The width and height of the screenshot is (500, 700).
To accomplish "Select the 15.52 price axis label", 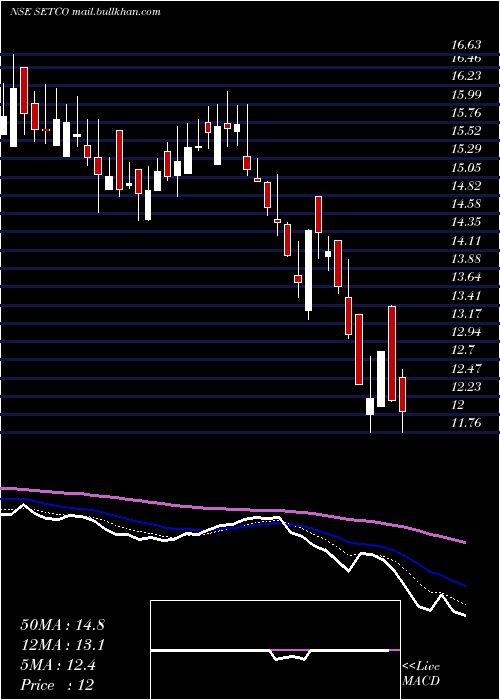I will [x=466, y=131].
